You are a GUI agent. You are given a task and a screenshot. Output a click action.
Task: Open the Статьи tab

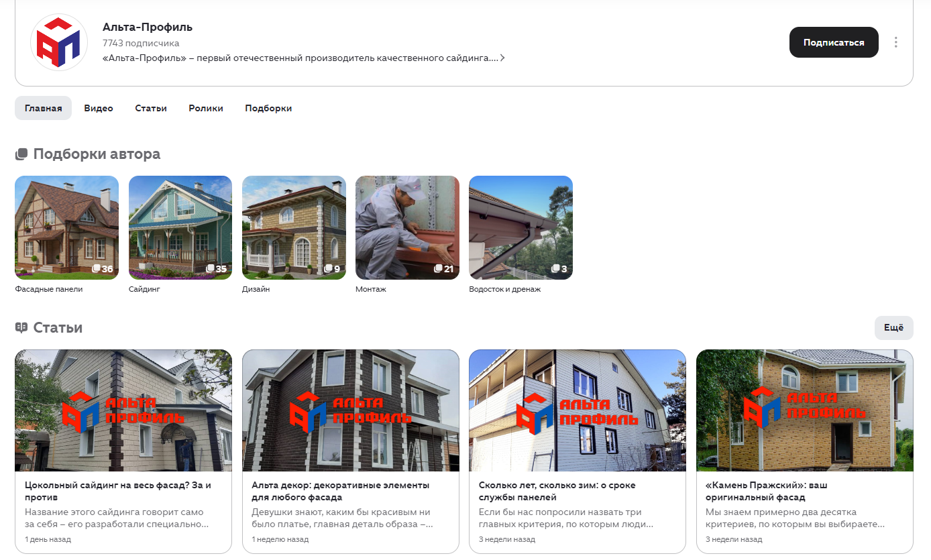coord(151,108)
